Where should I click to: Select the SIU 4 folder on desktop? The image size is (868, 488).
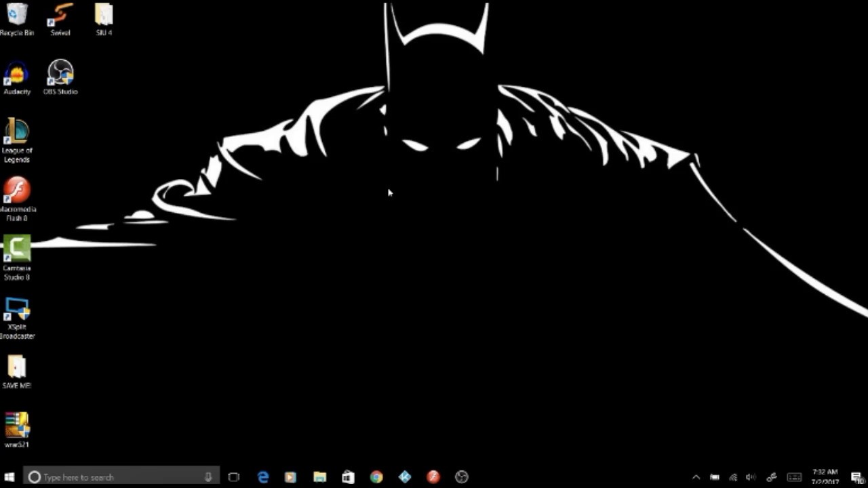104,19
